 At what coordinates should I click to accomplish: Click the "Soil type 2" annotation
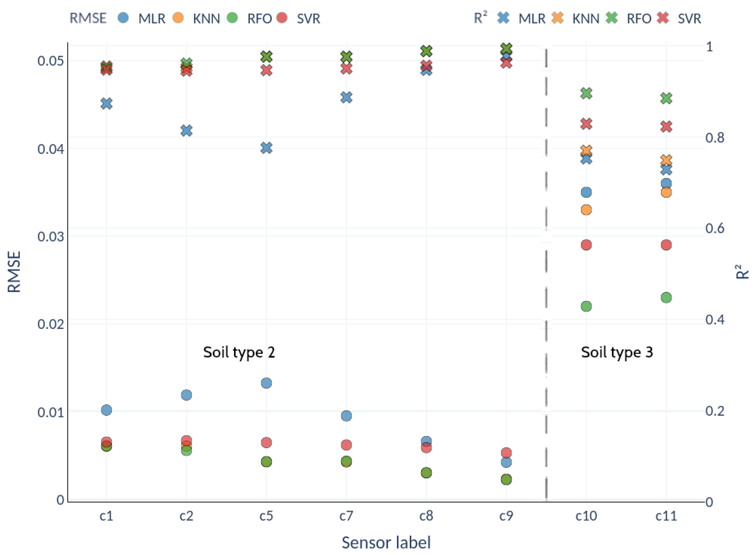point(239,352)
